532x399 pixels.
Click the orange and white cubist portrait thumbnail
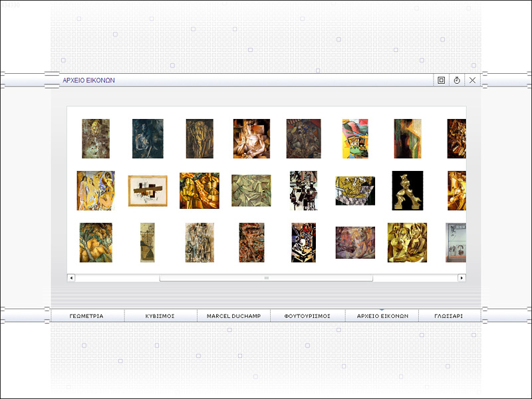(x=251, y=138)
